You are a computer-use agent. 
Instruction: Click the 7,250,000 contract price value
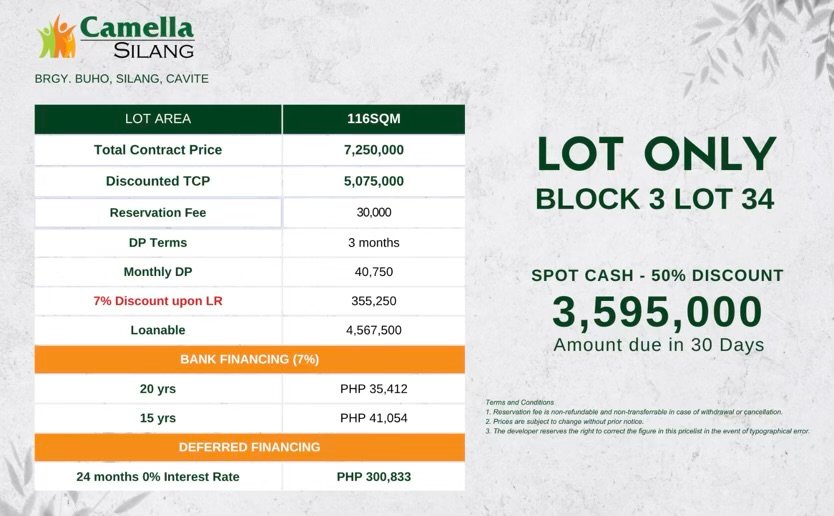tap(374, 150)
